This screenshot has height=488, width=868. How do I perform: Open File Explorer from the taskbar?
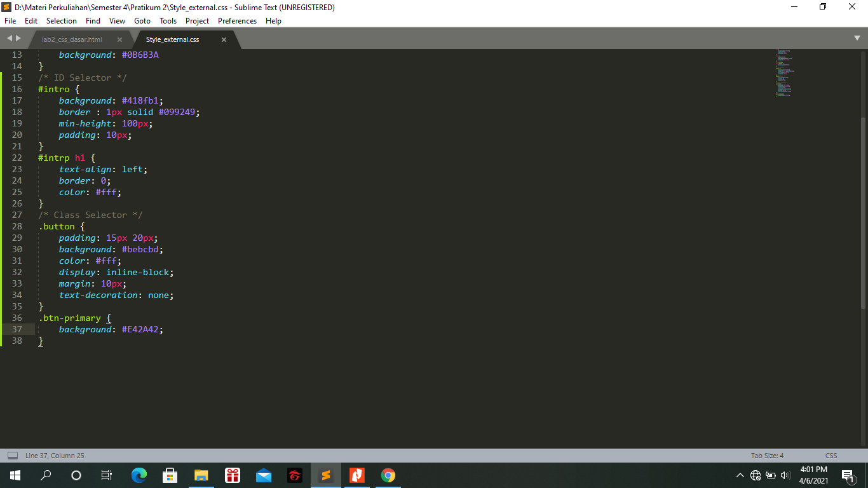pyautogui.click(x=201, y=475)
